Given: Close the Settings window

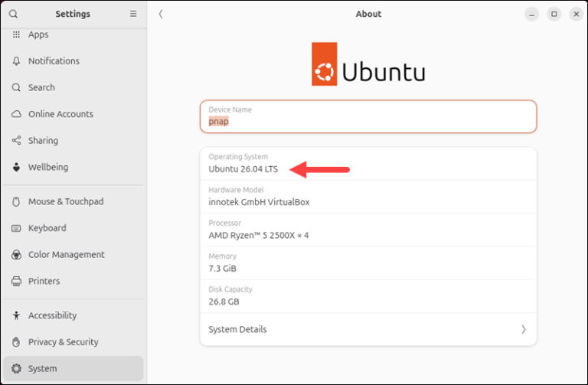Looking at the screenshot, I should (x=577, y=15).
